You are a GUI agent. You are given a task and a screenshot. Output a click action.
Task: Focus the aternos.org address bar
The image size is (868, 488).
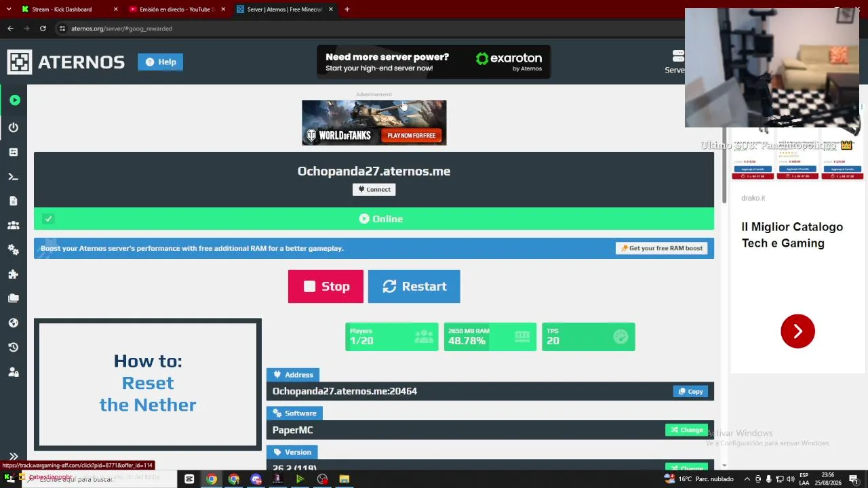click(366, 28)
